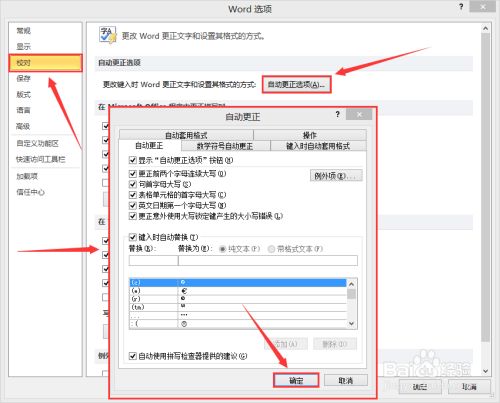Click the Word 选项 scrollbar down arrow
The height and width of the screenshot is (403, 500).
486,371
